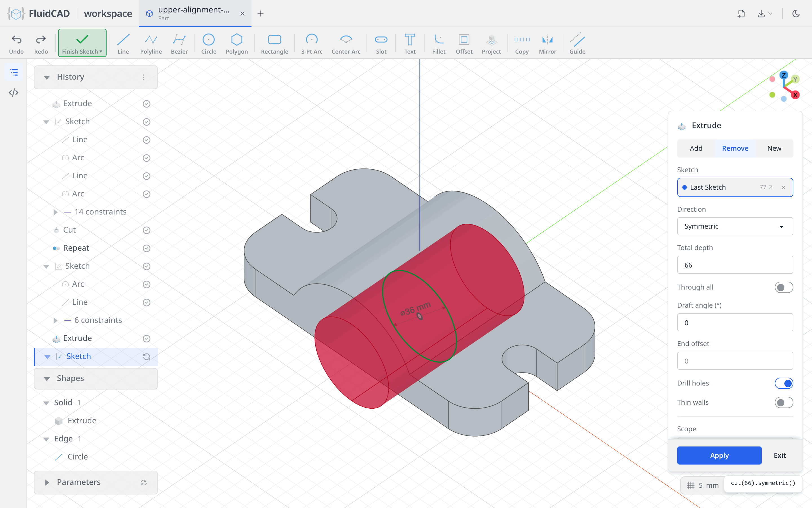Switch extrude mode to Add
The height and width of the screenshot is (508, 812).
point(696,148)
